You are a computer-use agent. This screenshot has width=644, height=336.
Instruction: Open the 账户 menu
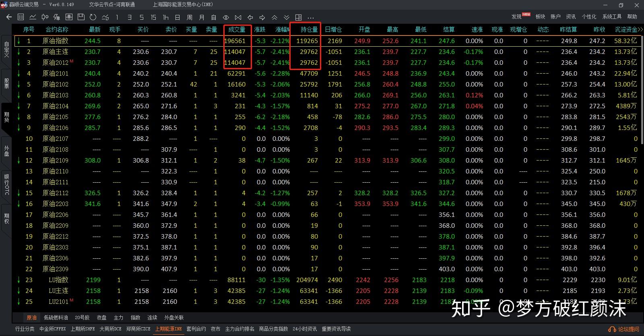555,16
